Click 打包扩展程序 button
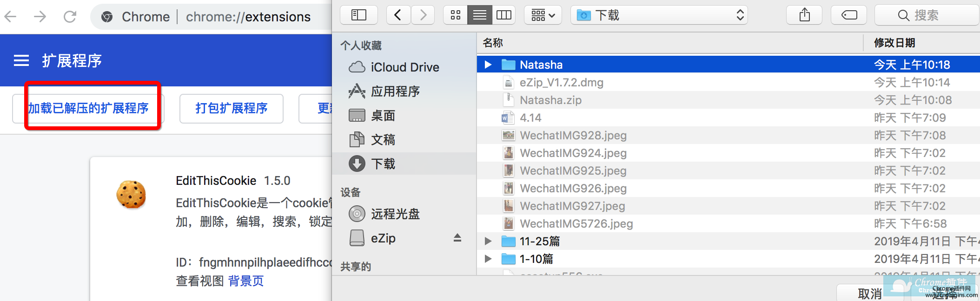Screen dimensions: 980x301 [x=231, y=108]
